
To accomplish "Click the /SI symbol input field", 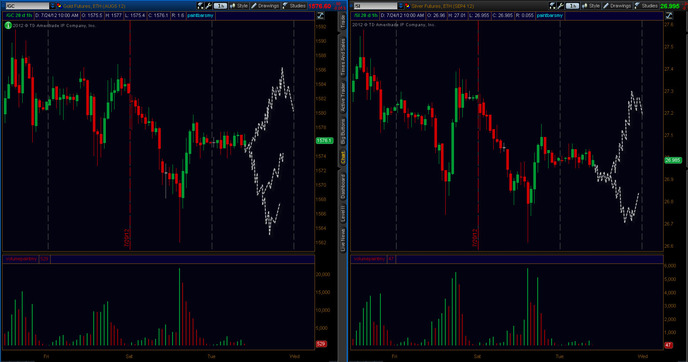I will click(376, 6).
